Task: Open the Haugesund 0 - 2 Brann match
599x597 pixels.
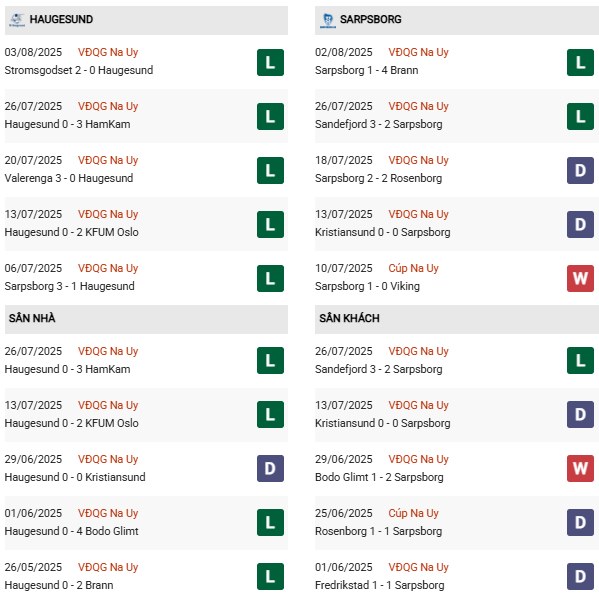Action: click(59, 585)
